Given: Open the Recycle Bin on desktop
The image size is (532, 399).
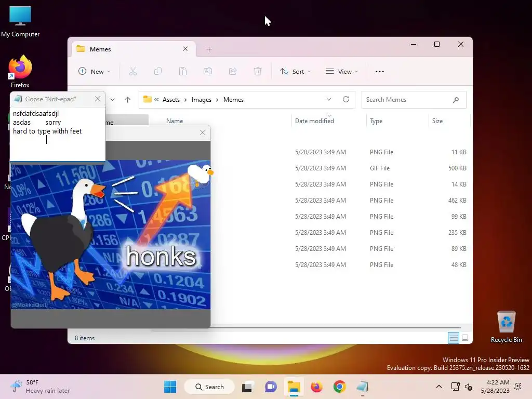Looking at the screenshot, I should click(506, 326).
